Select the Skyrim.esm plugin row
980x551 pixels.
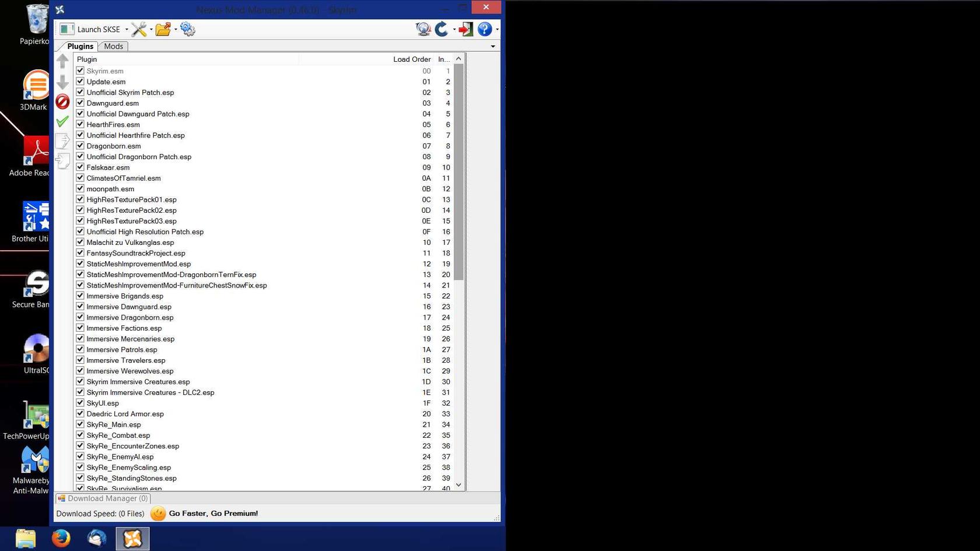tap(264, 71)
